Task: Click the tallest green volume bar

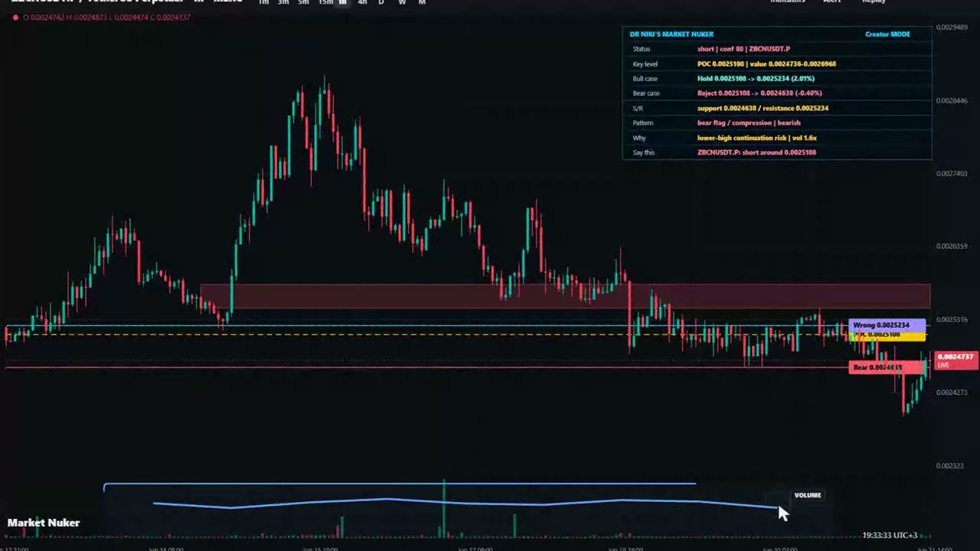Action: [443, 508]
